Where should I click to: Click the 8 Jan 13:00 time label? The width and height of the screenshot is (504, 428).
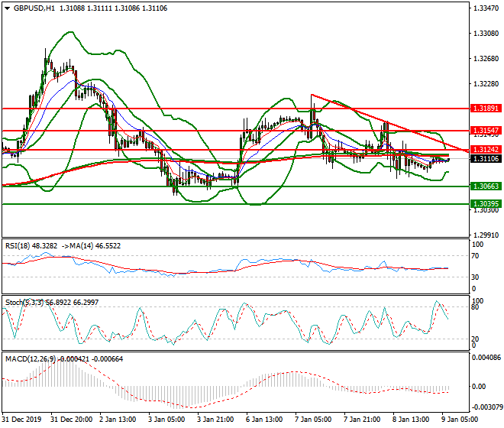[411, 420]
